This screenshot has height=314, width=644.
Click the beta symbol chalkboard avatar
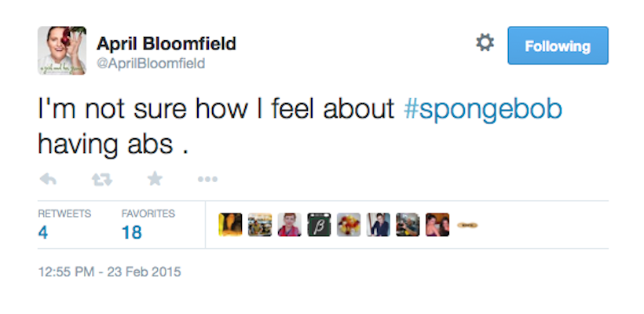[319, 225]
